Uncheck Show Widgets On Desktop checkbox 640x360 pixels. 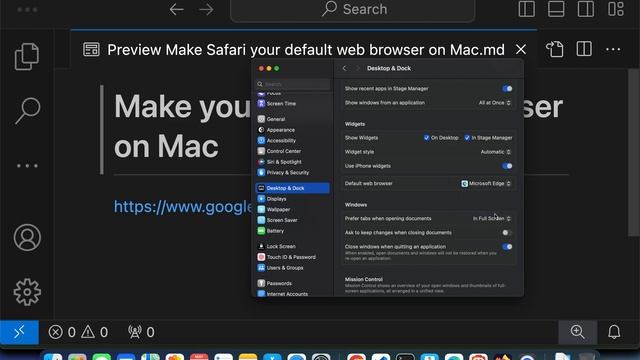(427, 138)
